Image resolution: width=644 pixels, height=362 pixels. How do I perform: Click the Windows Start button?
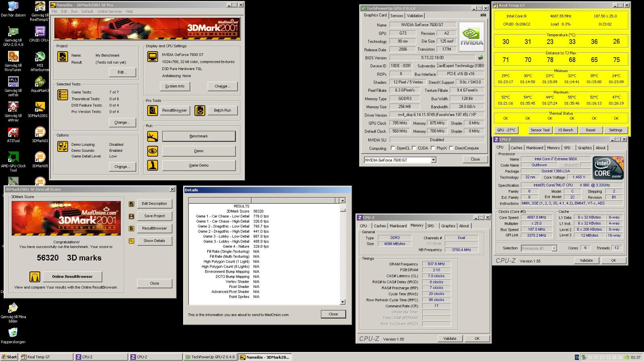(x=9, y=357)
